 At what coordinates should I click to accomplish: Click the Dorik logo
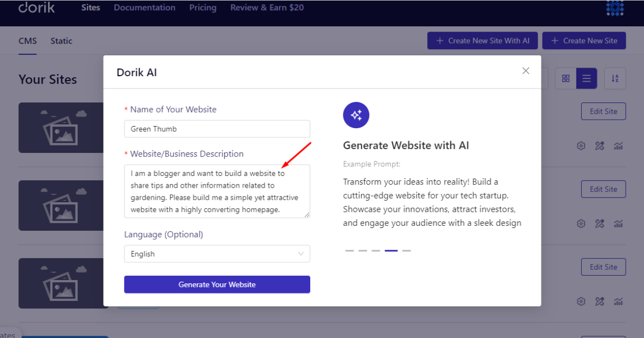click(x=36, y=7)
